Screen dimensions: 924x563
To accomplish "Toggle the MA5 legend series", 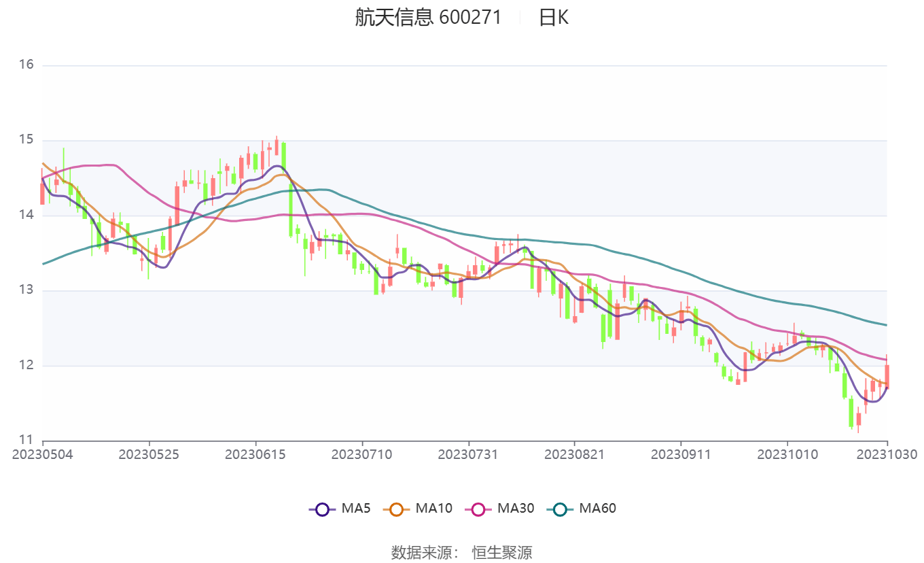I will point(339,508).
